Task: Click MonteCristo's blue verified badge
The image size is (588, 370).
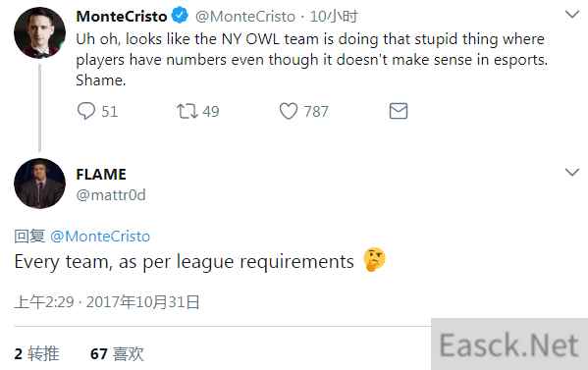Action: (180, 16)
